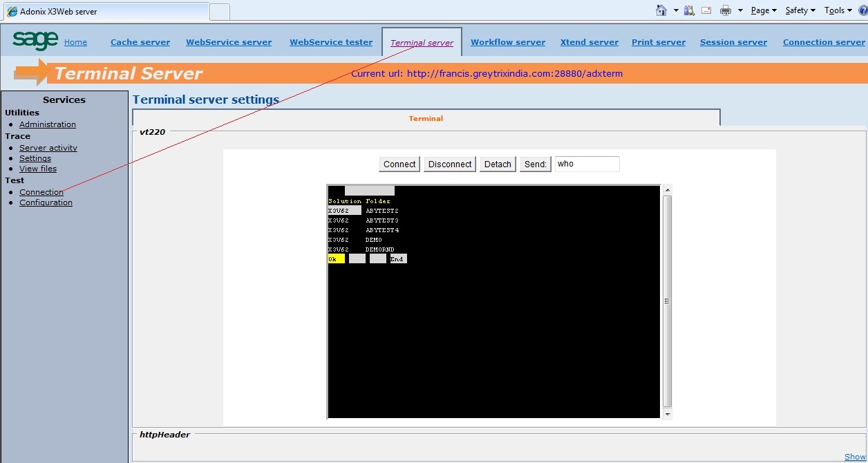
Task: Open the Configuration link under Test
Action: click(x=46, y=202)
